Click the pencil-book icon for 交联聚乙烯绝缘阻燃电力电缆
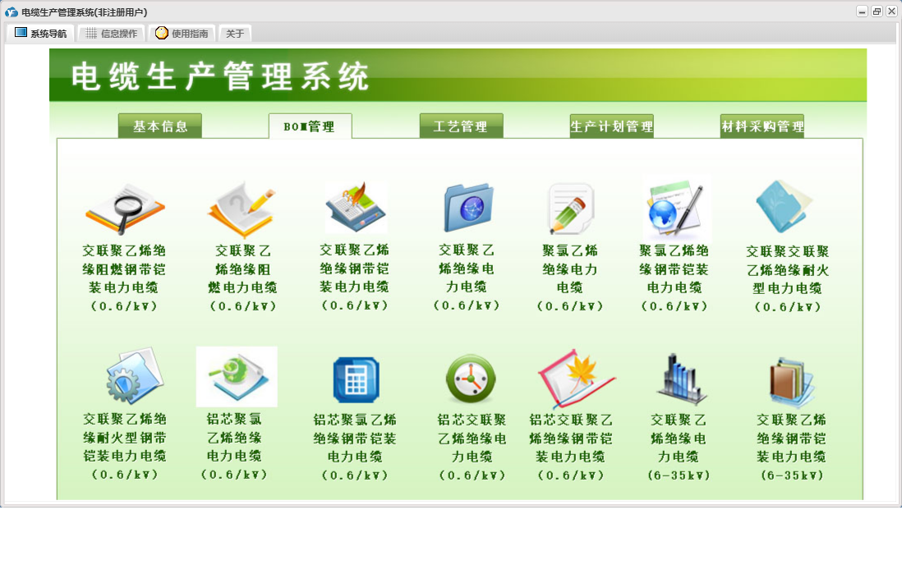This screenshot has width=902, height=588. (242, 209)
